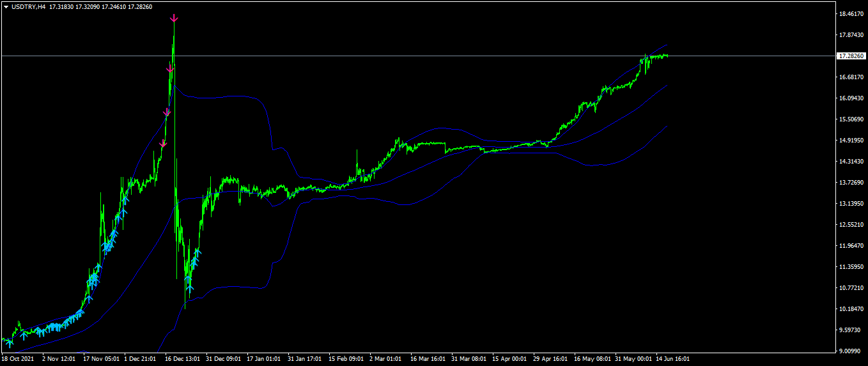
Task: Click the 31 Mar 08:01 time label
Action: (469, 359)
